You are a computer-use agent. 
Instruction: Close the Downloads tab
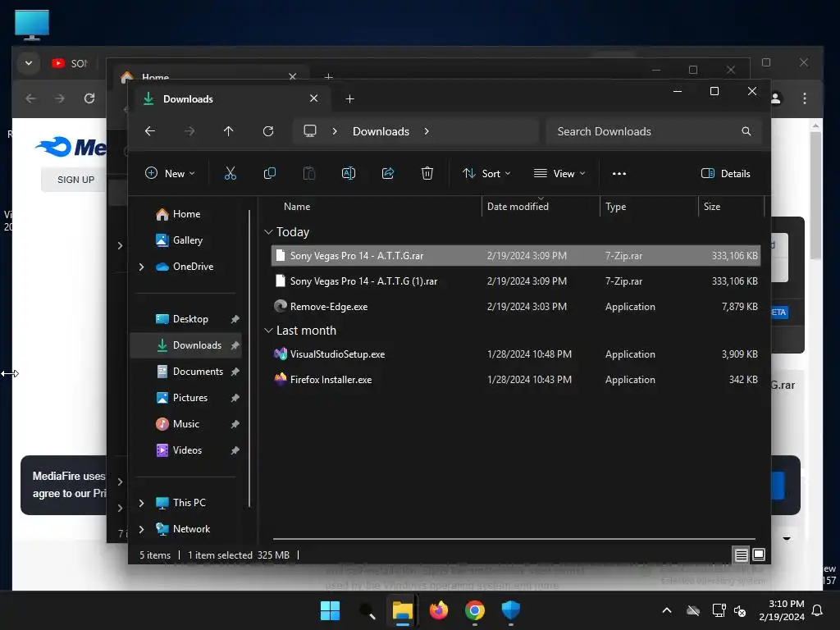[x=314, y=98]
